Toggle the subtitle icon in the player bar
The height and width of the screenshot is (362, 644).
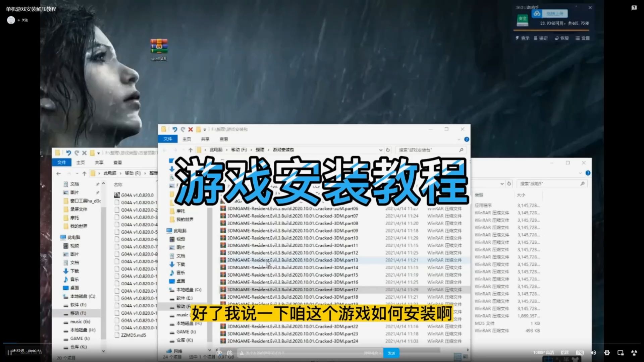(x=580, y=353)
